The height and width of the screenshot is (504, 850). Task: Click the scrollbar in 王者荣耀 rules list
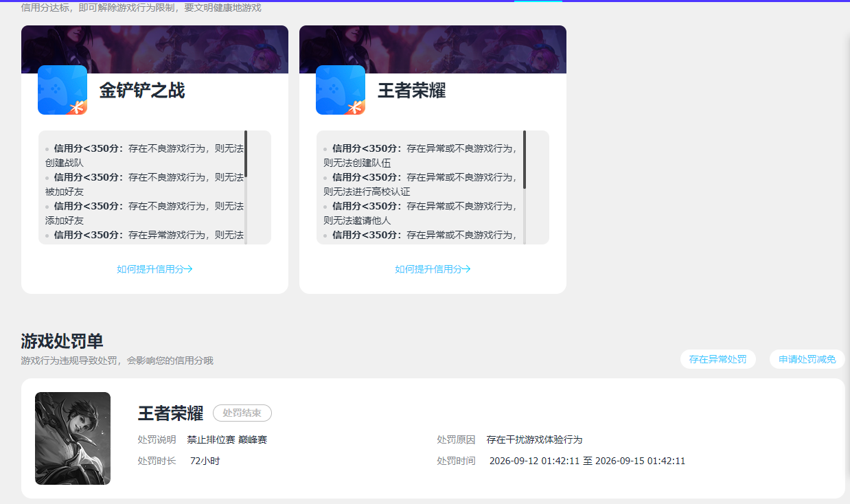coord(525,159)
